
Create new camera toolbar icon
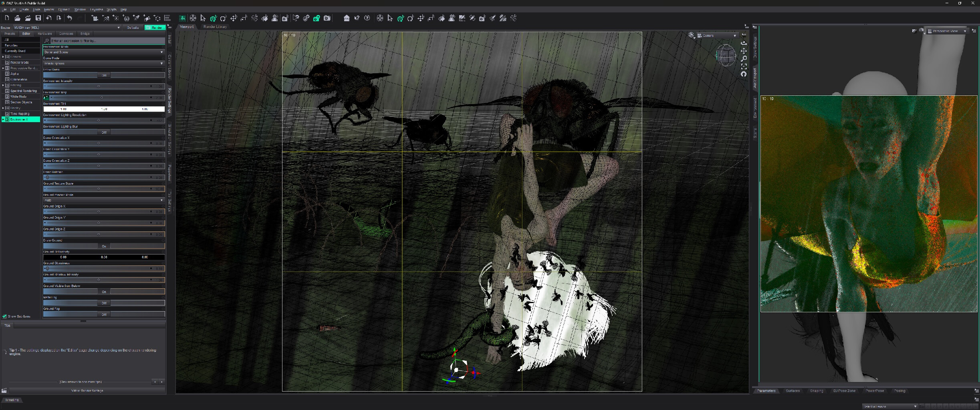95,18
